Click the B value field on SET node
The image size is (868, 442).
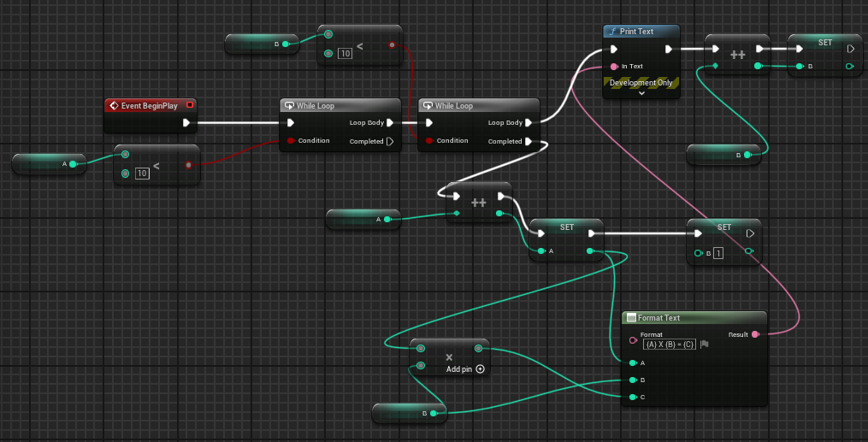click(718, 253)
